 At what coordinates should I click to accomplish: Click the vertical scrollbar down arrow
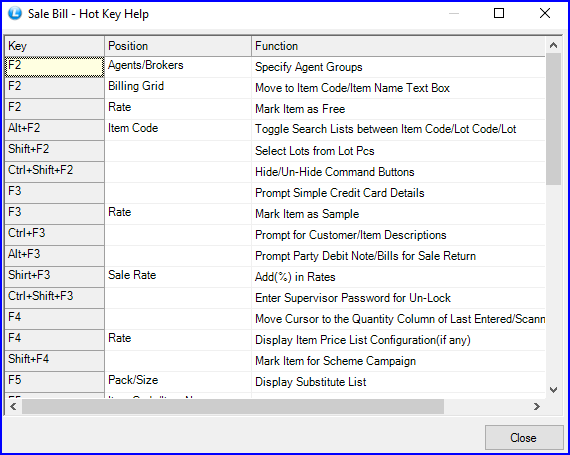(553, 390)
